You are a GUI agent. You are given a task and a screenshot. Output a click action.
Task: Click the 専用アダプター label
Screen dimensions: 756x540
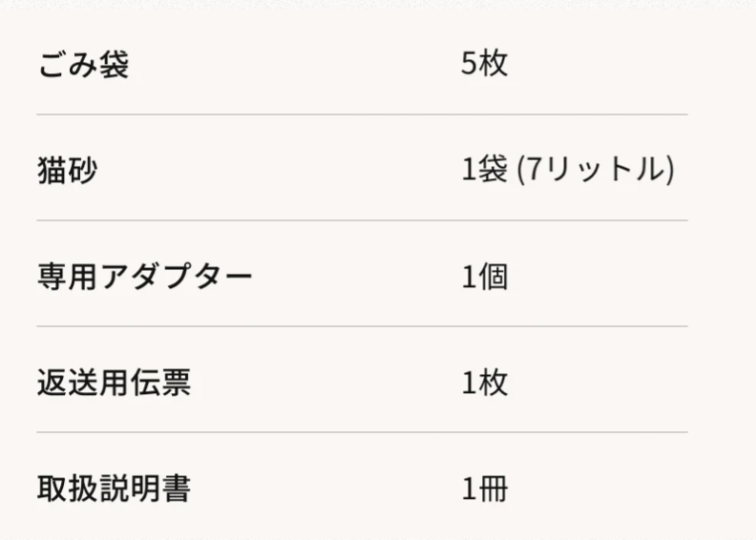(145, 277)
